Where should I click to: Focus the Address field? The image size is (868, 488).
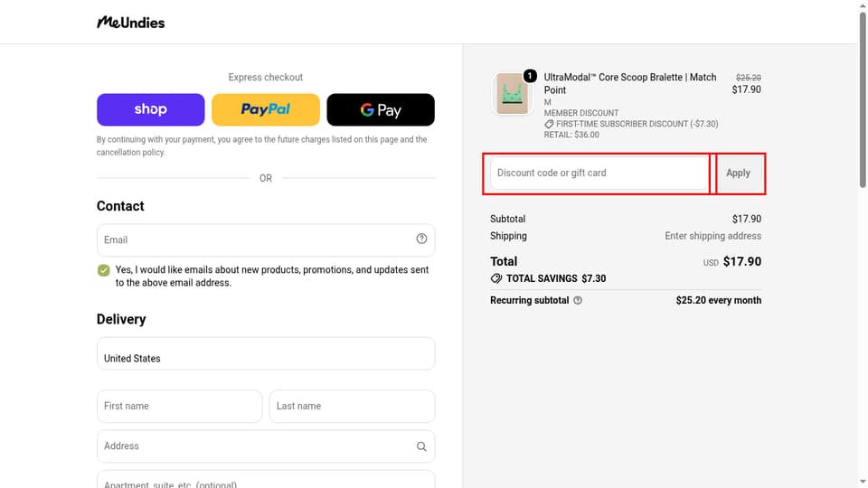(x=266, y=446)
